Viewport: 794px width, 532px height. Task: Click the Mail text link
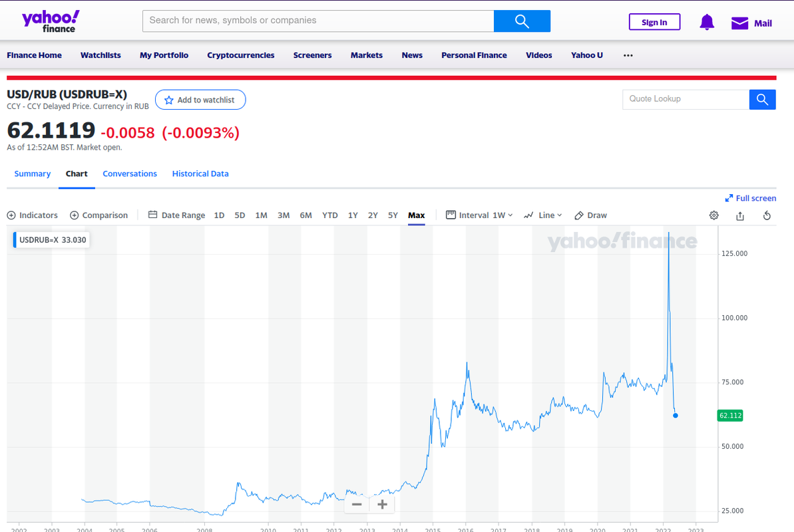[x=763, y=23]
